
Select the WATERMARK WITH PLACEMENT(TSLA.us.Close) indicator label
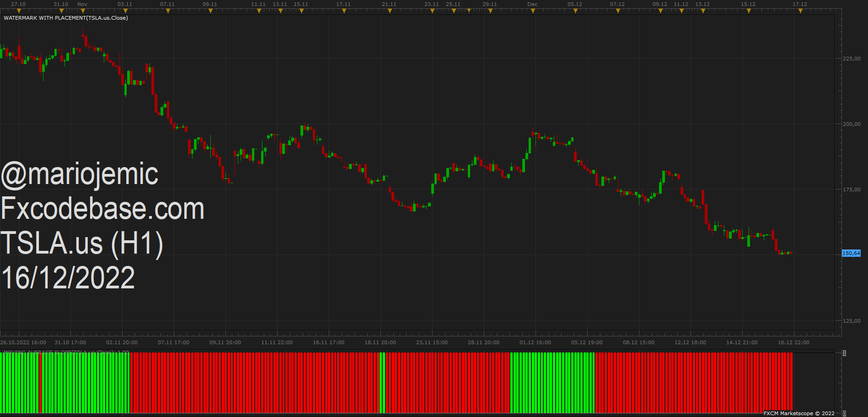66,18
